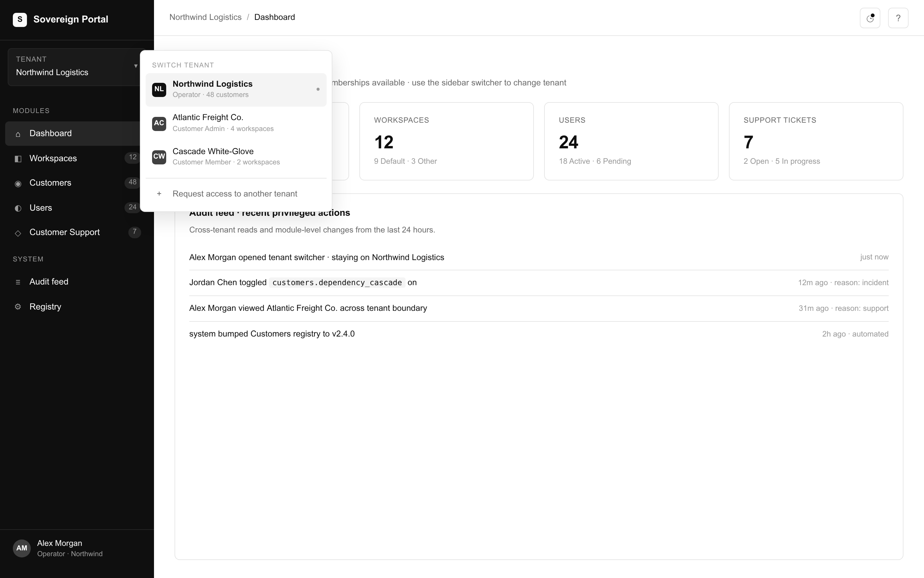Click the NL tenant avatar badge

[159, 90]
